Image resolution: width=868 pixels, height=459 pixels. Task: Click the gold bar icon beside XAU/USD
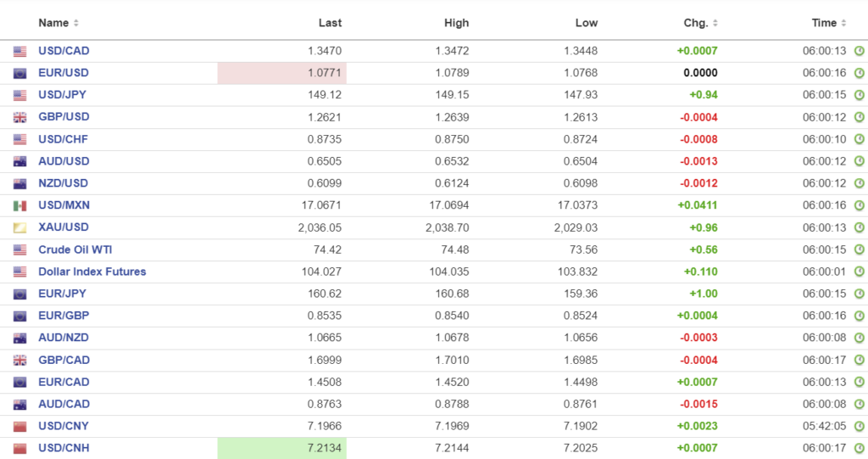pyautogui.click(x=20, y=227)
